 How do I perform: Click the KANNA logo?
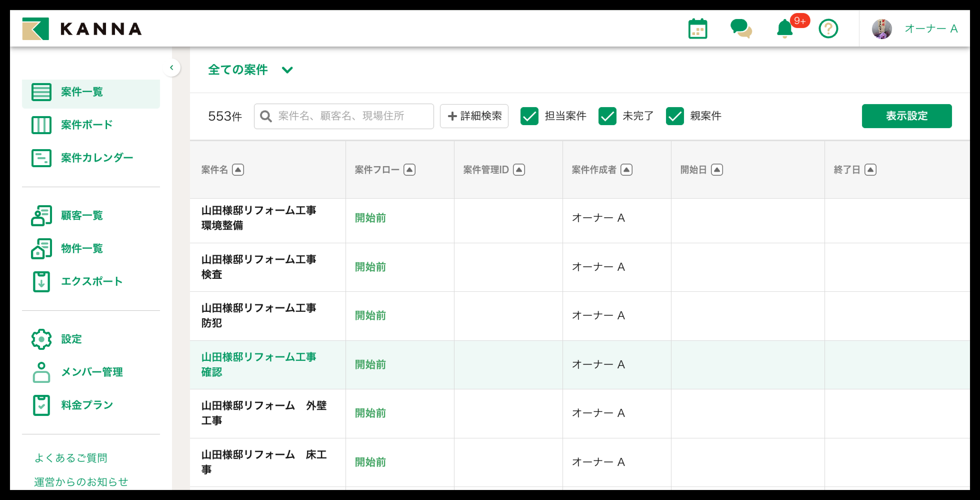(x=82, y=29)
